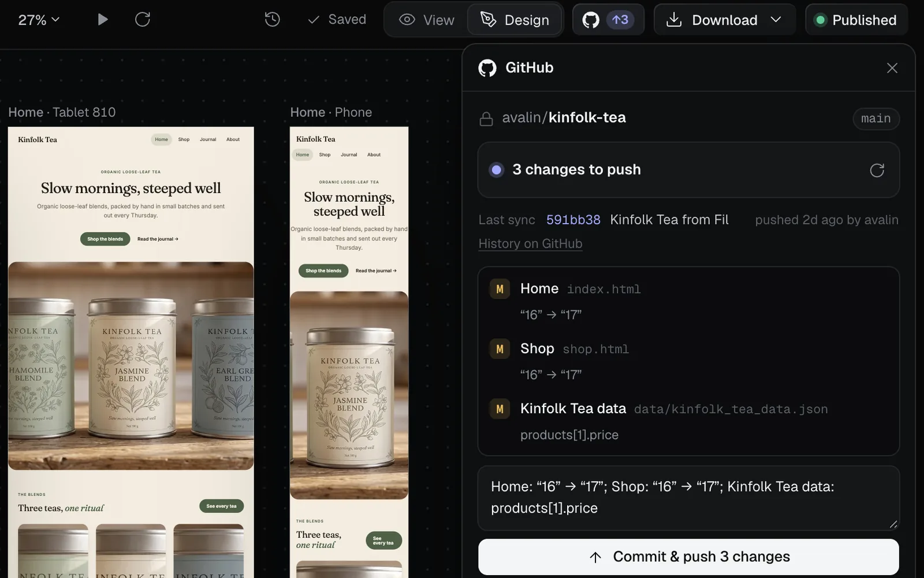
Task: Click the purple status dot for changes
Action: coord(496,170)
